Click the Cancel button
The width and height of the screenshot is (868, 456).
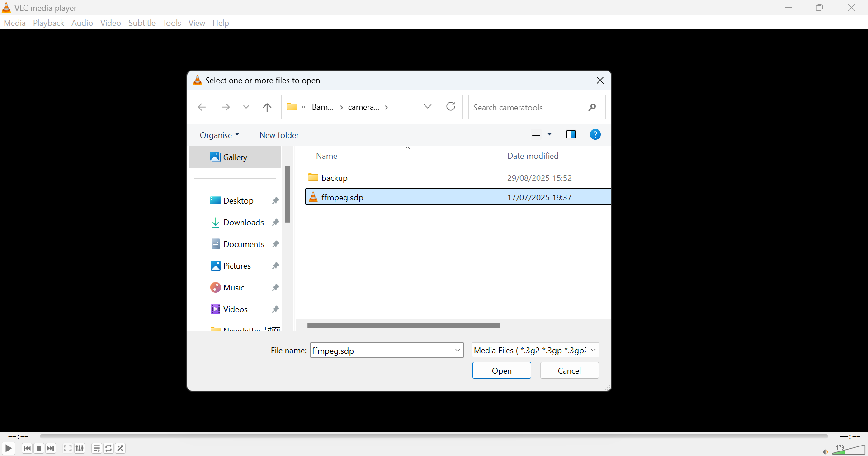click(569, 370)
